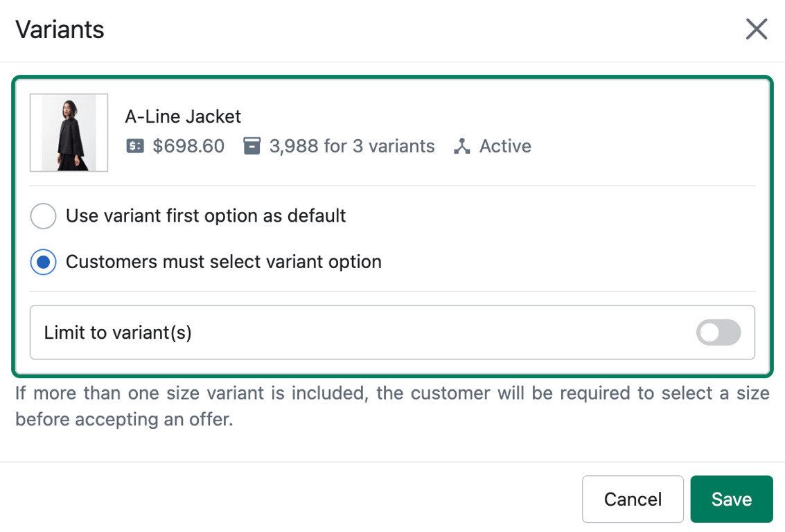Click the inventory box icon
This screenshot has height=532, width=785.
pos(252,146)
